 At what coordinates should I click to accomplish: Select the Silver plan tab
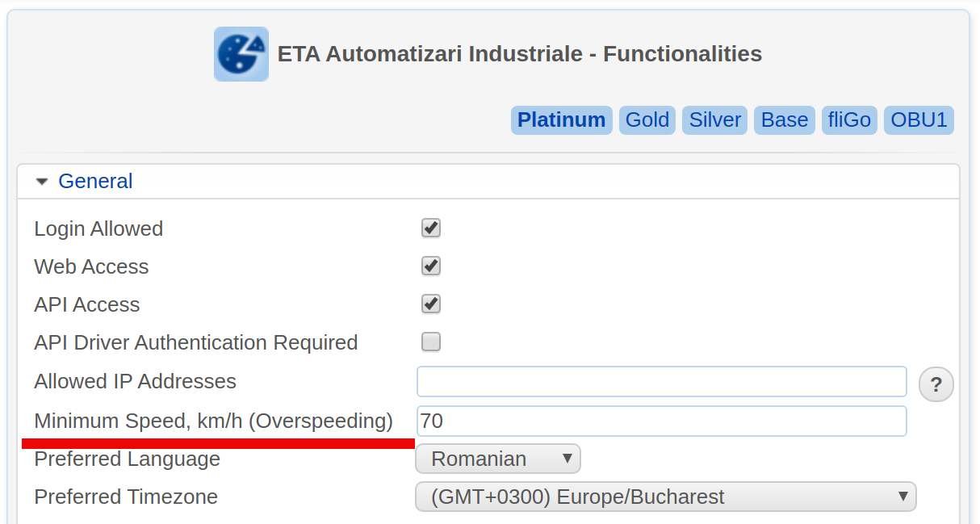714,119
